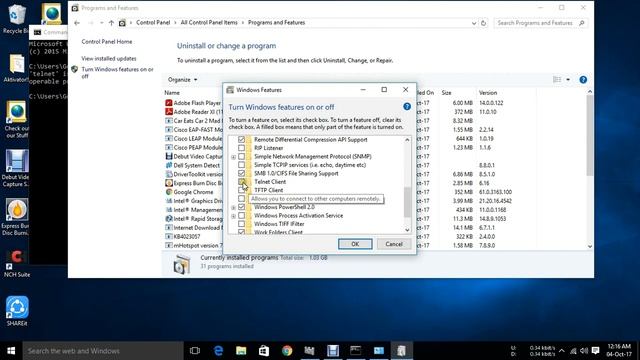Open the Organize dropdown menu

(182, 80)
